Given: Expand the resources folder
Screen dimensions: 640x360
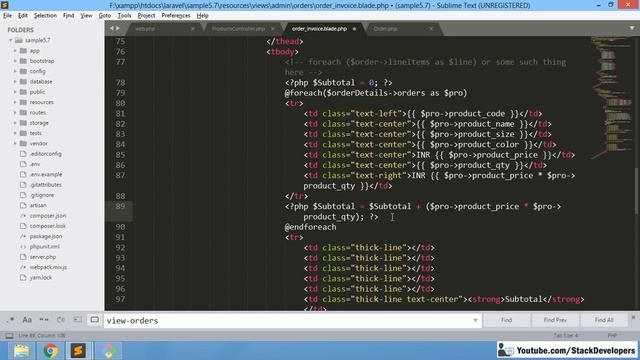Looking at the screenshot, I should [15, 102].
